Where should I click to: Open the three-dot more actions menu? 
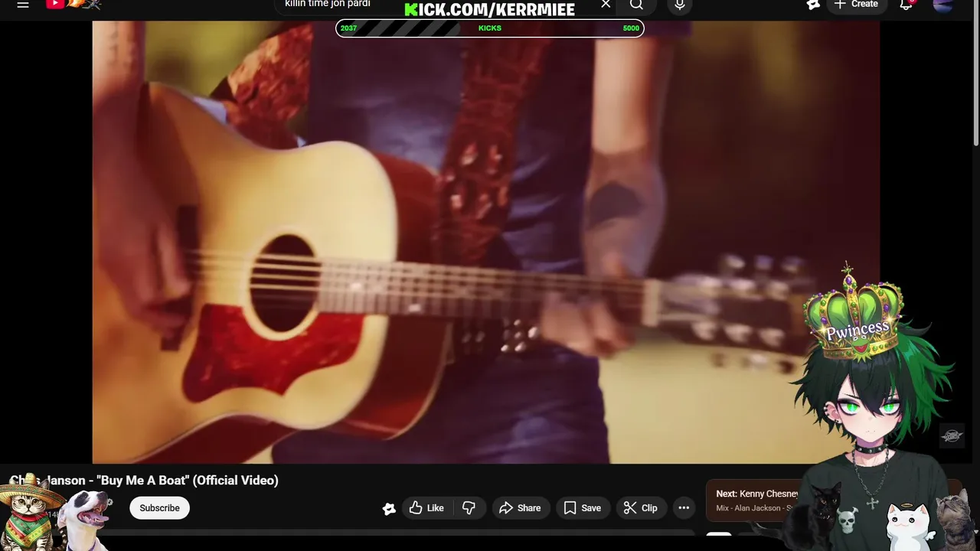[684, 508]
